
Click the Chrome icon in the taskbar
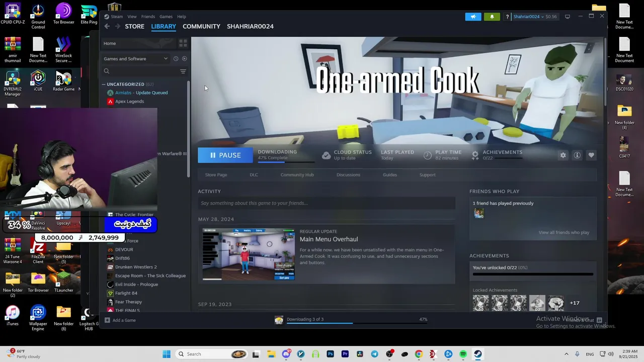(x=419, y=354)
